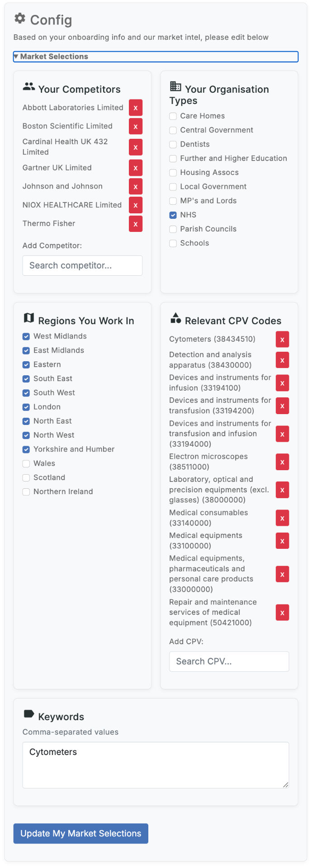Focus the Search CPV field
The image size is (317, 868).
229,661
